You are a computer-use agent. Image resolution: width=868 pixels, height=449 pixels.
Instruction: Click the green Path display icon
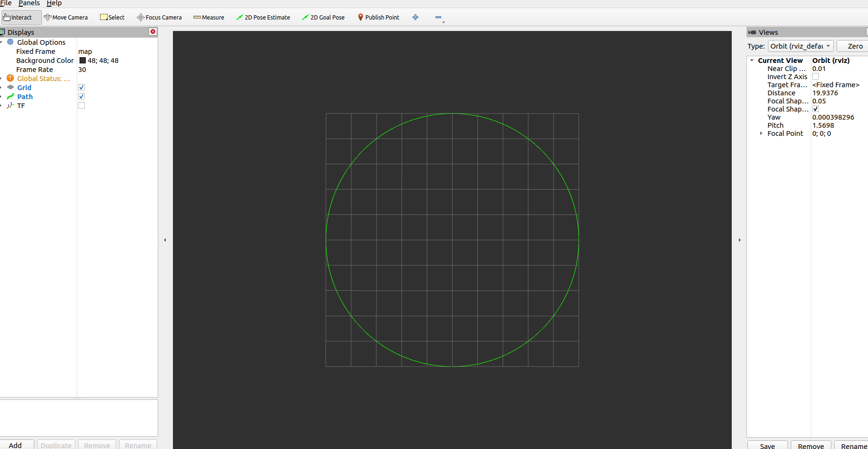[x=10, y=96]
